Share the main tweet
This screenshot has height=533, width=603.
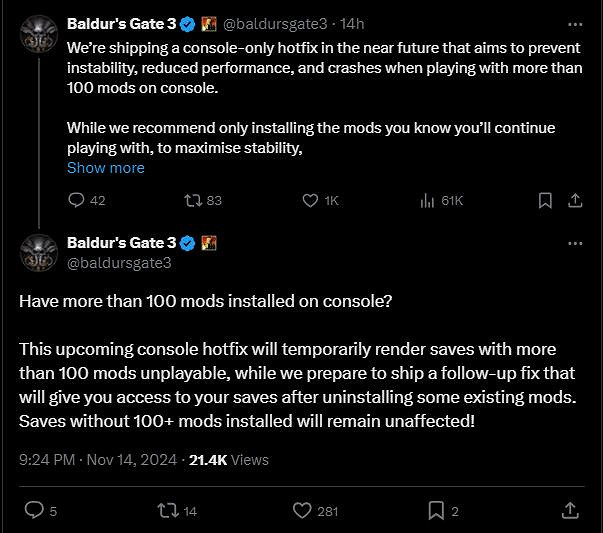click(569, 510)
